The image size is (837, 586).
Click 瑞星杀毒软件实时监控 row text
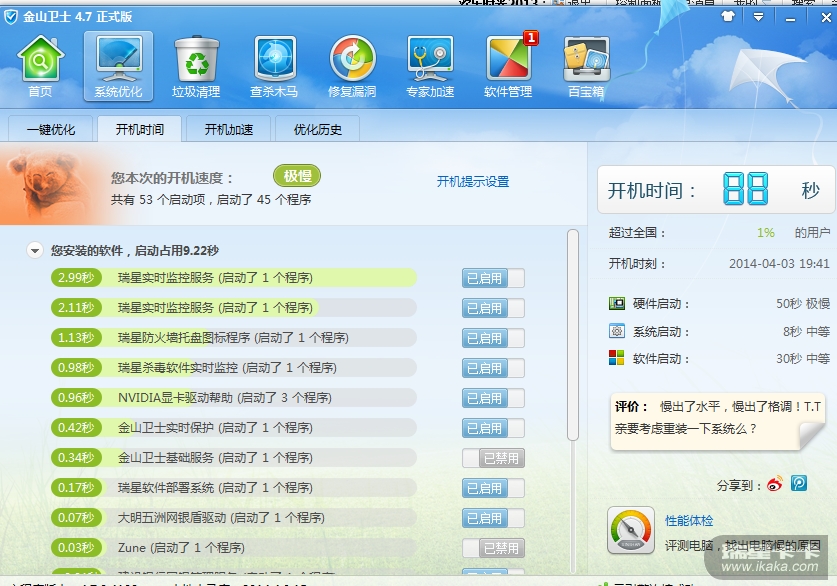point(227,368)
